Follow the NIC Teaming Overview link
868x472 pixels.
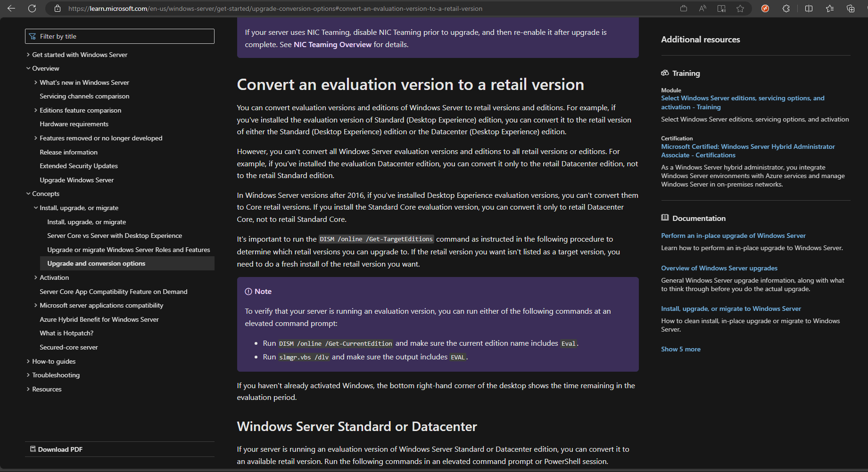pyautogui.click(x=332, y=45)
